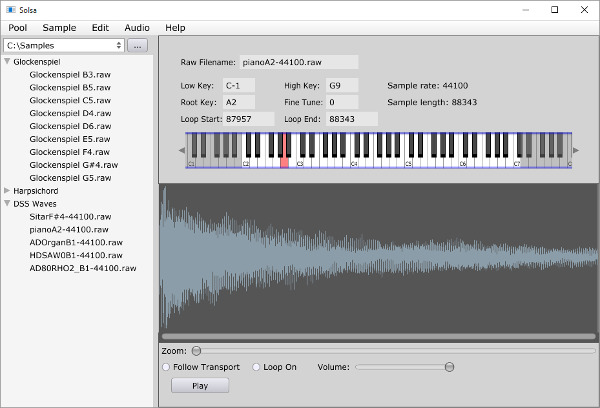The width and height of the screenshot is (600, 408).
Task: Click the Zoom slider handle
Action: click(196, 351)
